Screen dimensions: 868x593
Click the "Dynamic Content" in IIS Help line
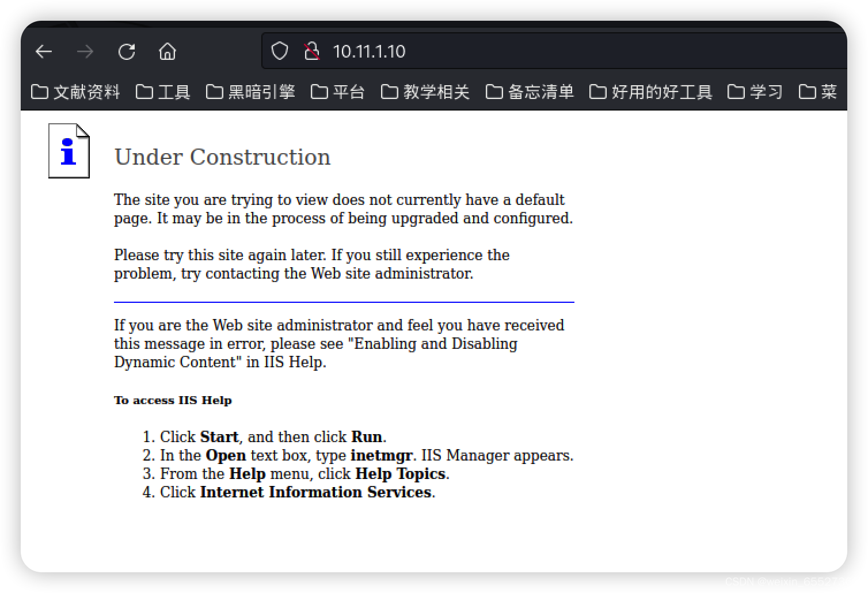coord(220,362)
